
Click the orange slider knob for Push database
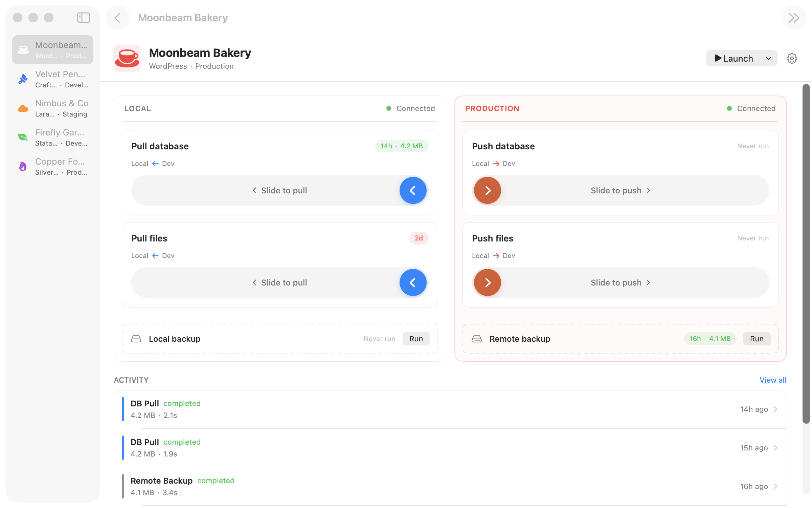click(488, 190)
